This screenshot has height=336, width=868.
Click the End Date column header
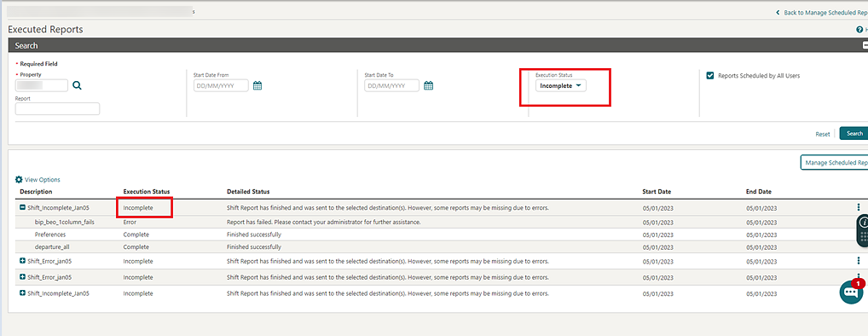coord(758,192)
